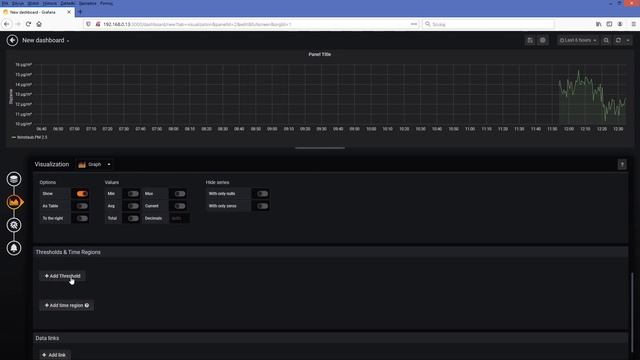This screenshot has height=360, width=640.
Task: Open the New dashboard title dropdown
Action: pyautogui.click(x=45, y=40)
